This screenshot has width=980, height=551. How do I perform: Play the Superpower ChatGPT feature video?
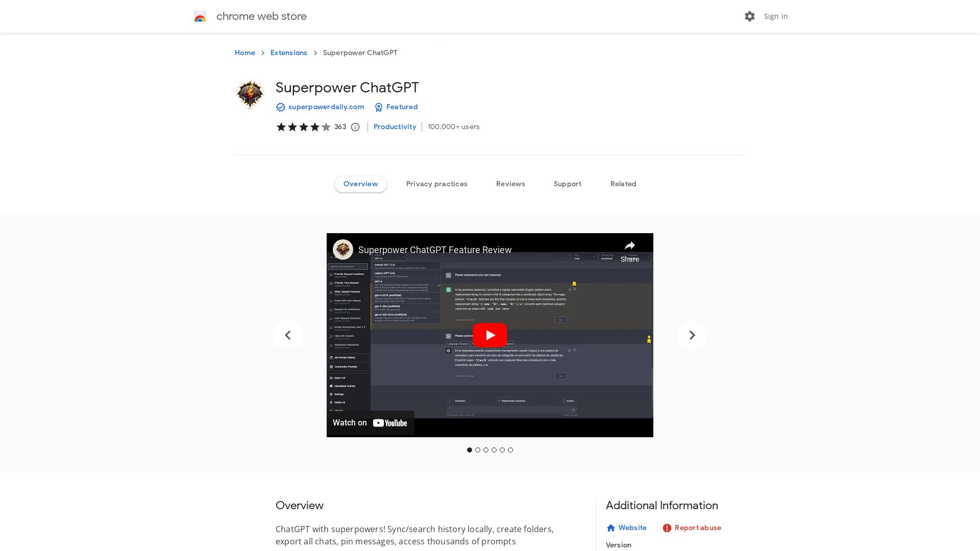click(x=489, y=335)
